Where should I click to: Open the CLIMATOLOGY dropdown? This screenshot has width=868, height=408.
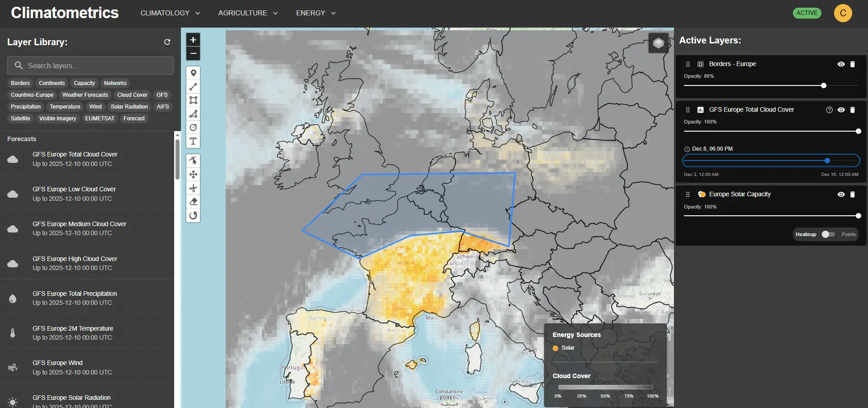170,13
